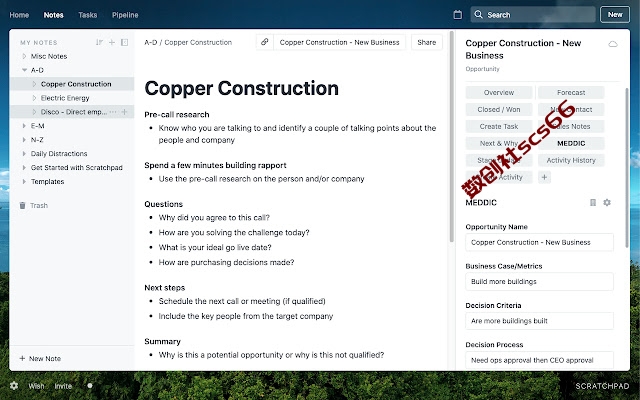Click the Copper Construction - New Business link button

(339, 42)
